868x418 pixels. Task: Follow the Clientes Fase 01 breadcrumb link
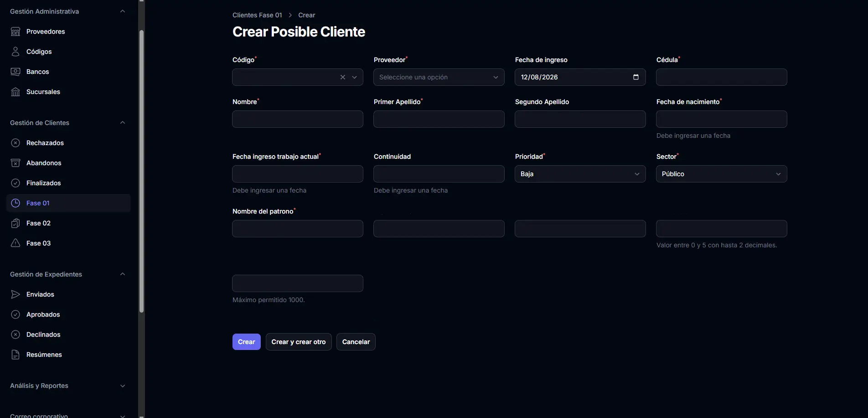pyautogui.click(x=257, y=15)
